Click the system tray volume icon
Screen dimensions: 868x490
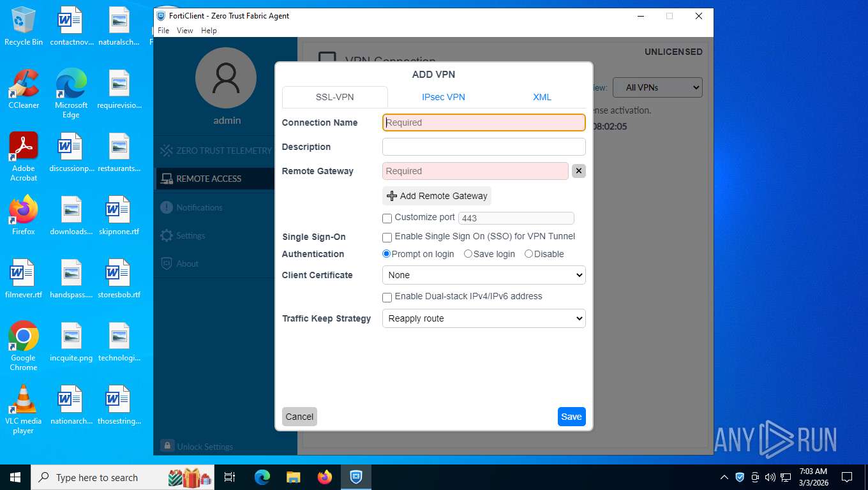770,477
